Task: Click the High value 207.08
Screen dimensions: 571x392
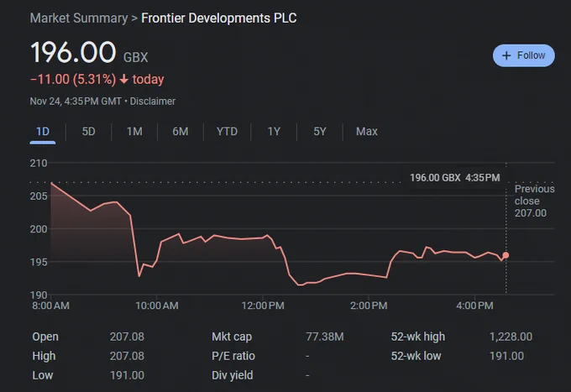Action: [127, 356]
